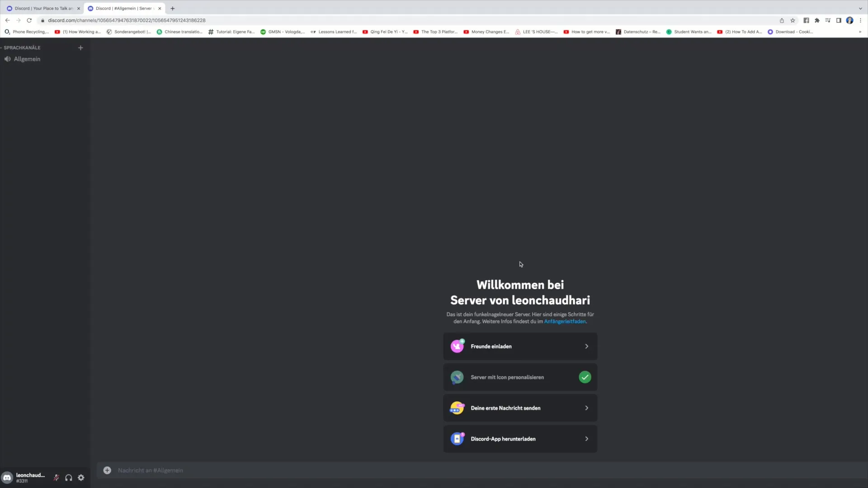Image resolution: width=868 pixels, height=488 pixels.
Task: Click the Allgemein channel tab
Action: pos(27,58)
